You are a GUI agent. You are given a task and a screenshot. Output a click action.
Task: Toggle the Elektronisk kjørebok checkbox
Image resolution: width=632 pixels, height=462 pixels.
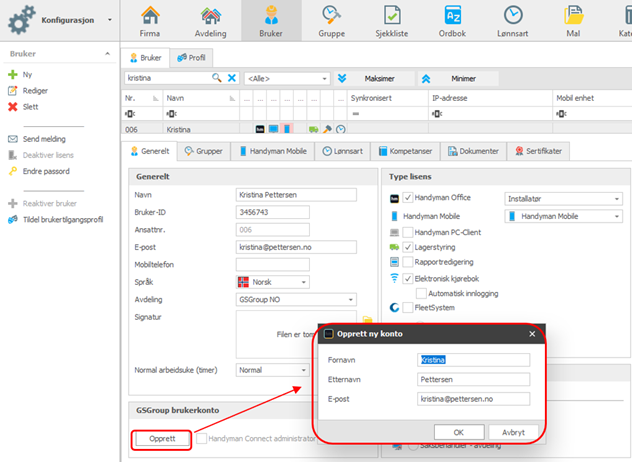click(408, 279)
